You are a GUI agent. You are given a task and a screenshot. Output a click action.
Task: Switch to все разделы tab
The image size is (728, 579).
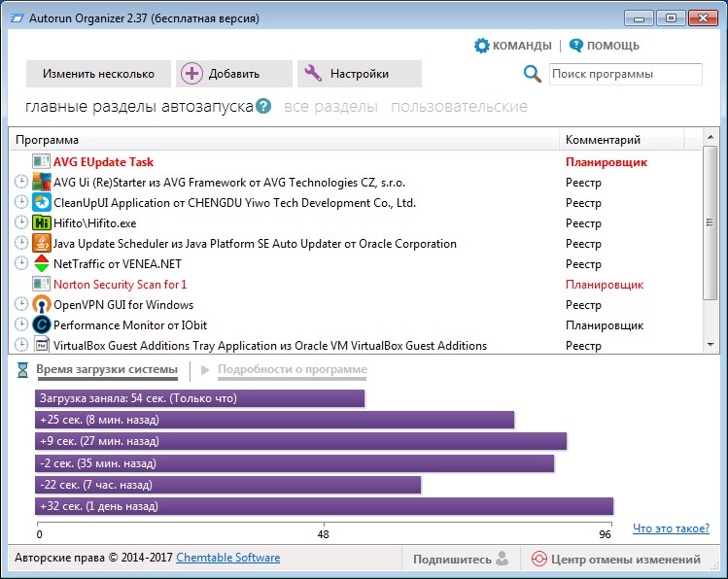point(330,106)
